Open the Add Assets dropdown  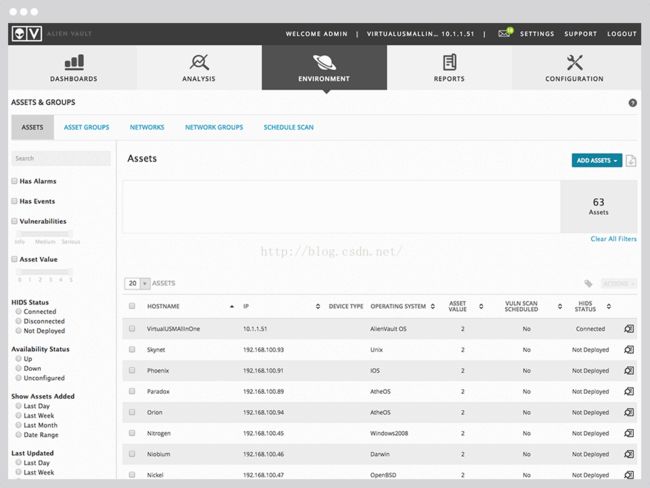pos(597,160)
